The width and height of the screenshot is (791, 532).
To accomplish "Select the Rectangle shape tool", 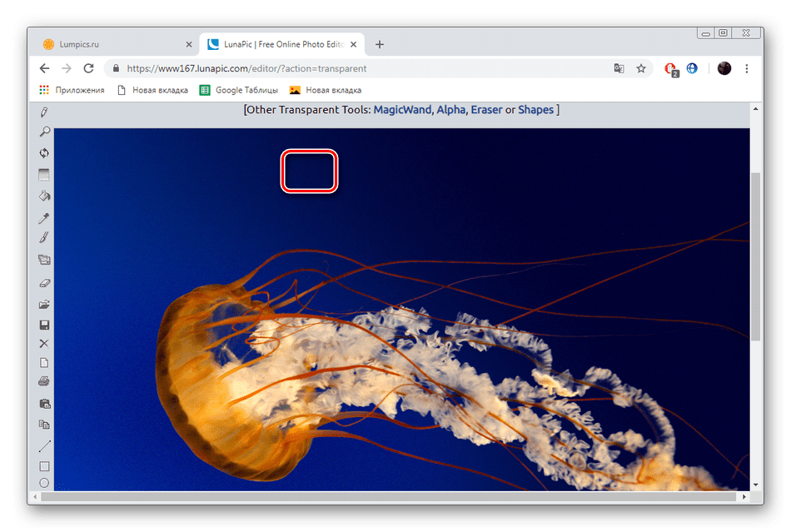I will point(44,466).
